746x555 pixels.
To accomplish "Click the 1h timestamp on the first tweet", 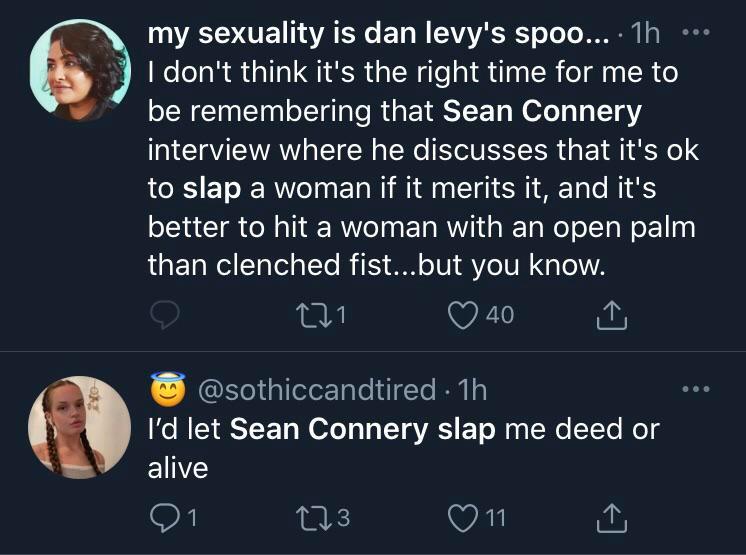I will coord(647,33).
